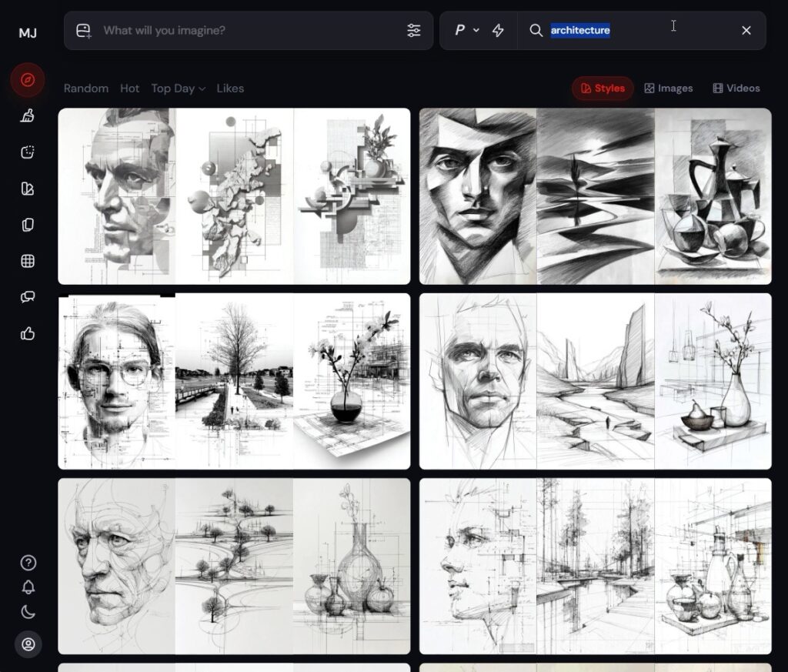
Task: Select the Random sort option
Action: (86, 89)
